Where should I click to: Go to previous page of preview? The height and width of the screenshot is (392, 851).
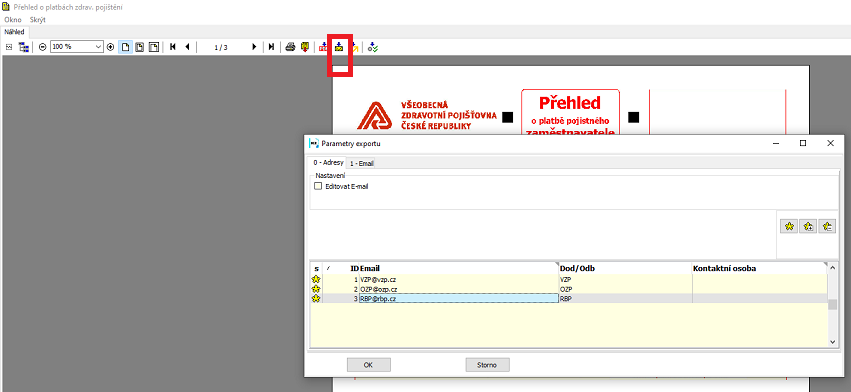click(x=187, y=47)
